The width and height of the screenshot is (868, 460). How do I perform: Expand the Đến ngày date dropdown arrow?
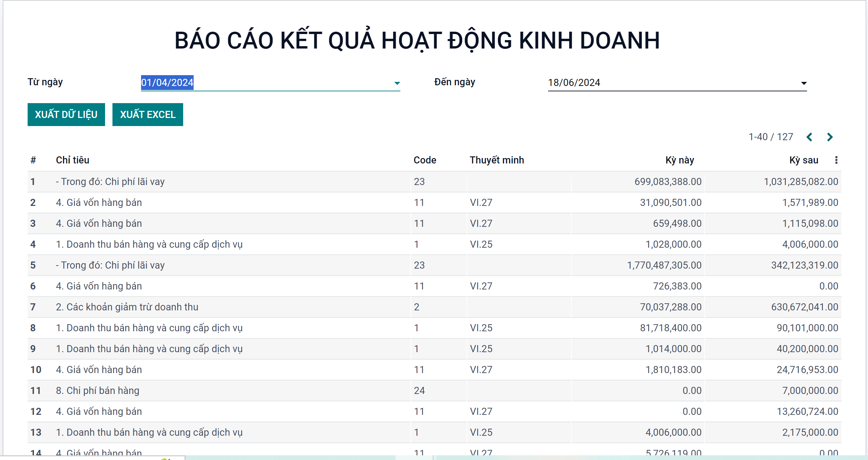click(804, 83)
